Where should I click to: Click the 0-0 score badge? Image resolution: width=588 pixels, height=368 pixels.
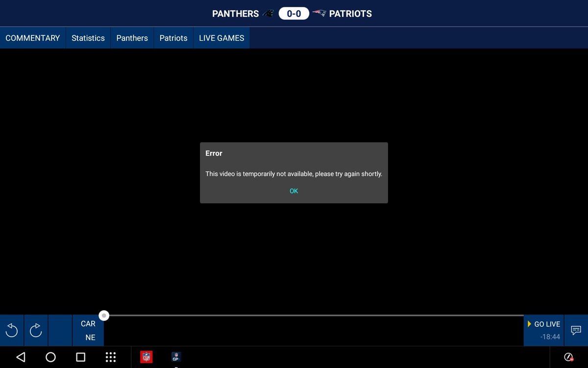(x=294, y=14)
